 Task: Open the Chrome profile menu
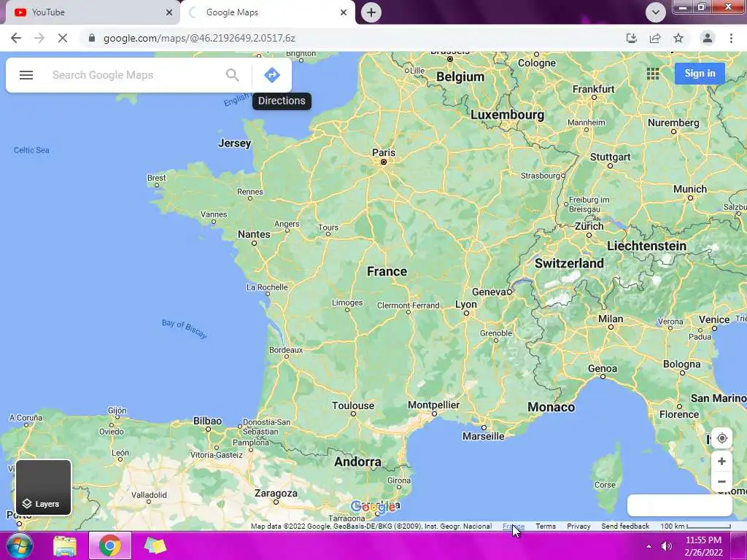click(708, 38)
